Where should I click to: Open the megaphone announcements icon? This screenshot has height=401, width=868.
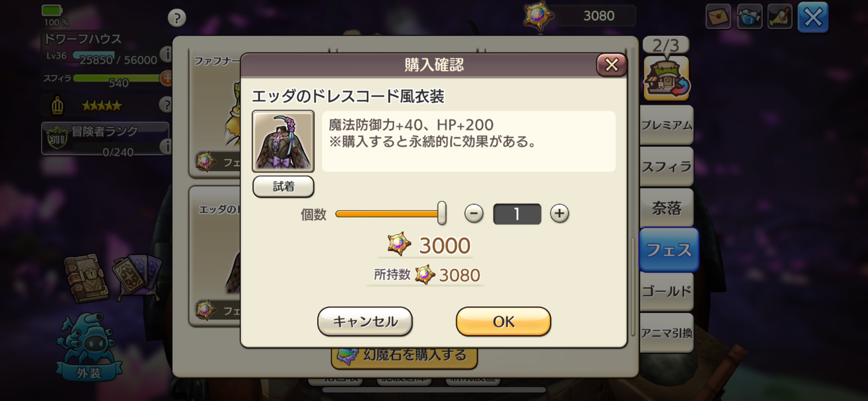pyautogui.click(x=780, y=17)
